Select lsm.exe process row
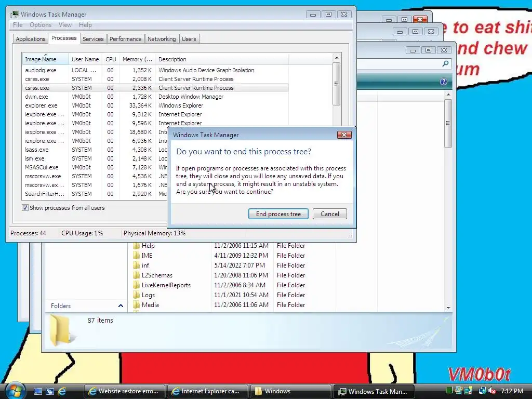The height and width of the screenshot is (399, 532). [x=95, y=158]
